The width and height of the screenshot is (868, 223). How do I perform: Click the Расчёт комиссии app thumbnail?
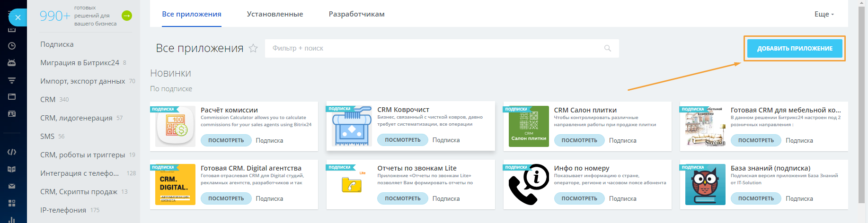[175, 126]
